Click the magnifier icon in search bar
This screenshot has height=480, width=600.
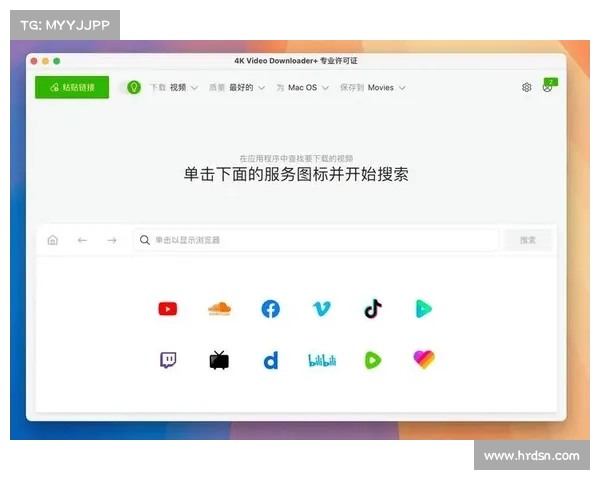[145, 240]
